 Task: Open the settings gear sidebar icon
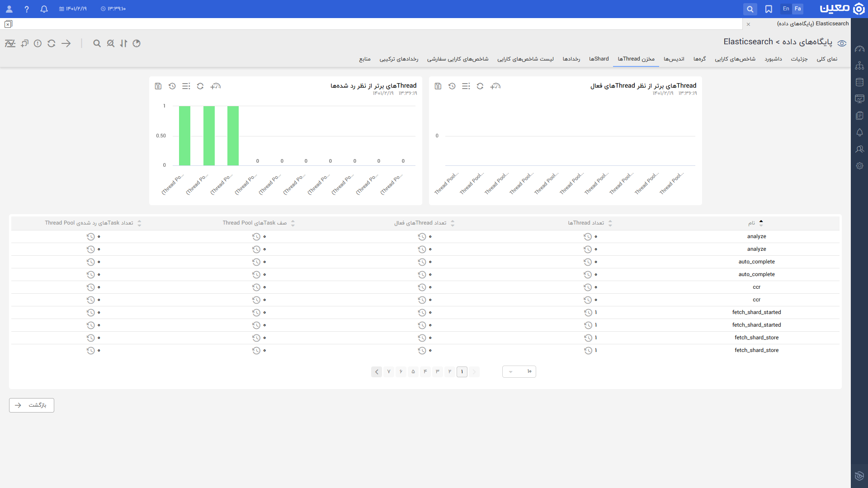tap(859, 166)
